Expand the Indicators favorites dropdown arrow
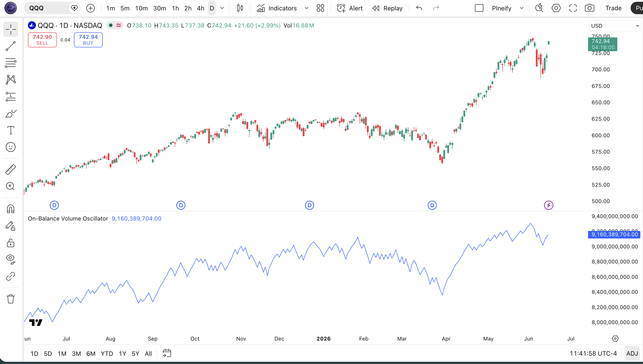The height and width of the screenshot is (364, 643). [306, 8]
